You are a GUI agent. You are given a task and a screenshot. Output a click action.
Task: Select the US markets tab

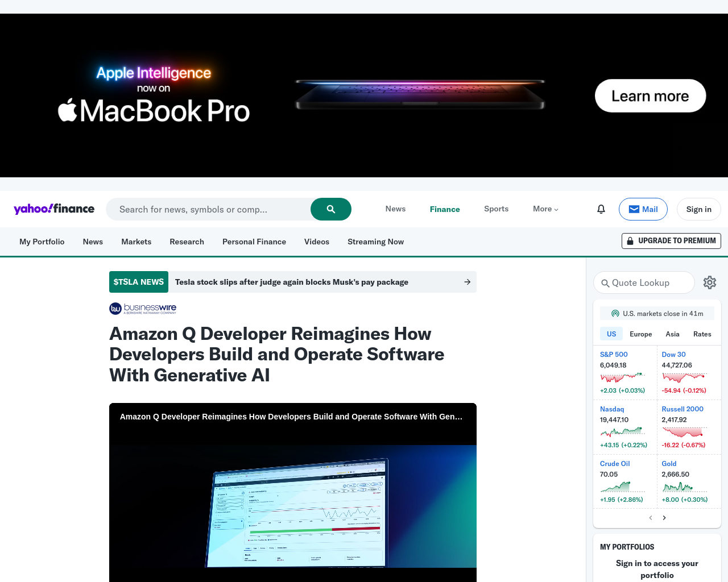(x=611, y=334)
